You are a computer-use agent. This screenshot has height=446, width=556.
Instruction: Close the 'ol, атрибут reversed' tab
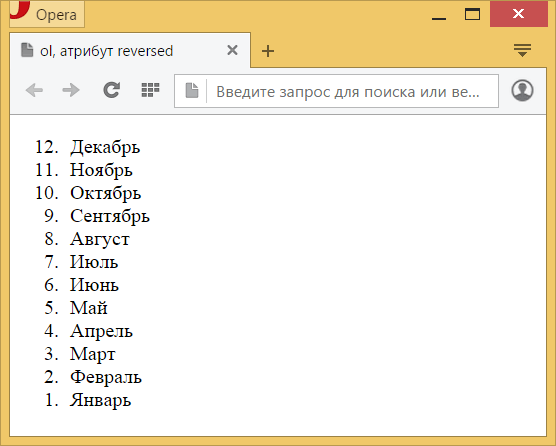point(232,50)
